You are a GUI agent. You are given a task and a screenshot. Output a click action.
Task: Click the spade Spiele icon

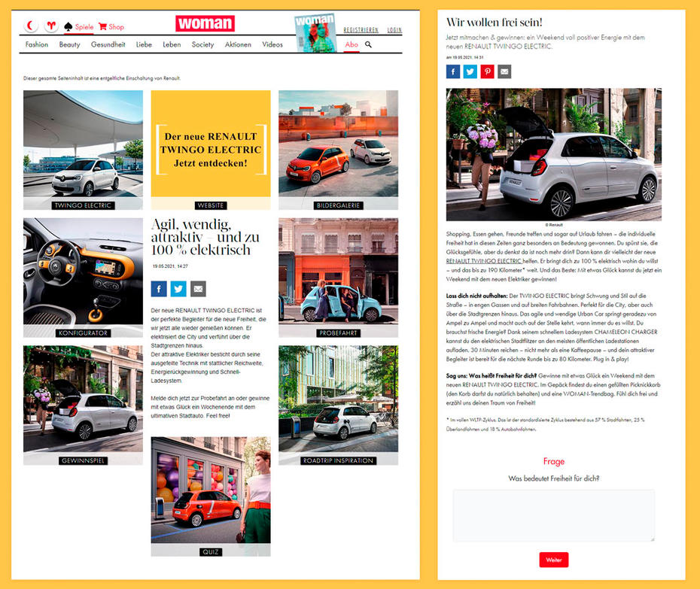tap(68, 27)
